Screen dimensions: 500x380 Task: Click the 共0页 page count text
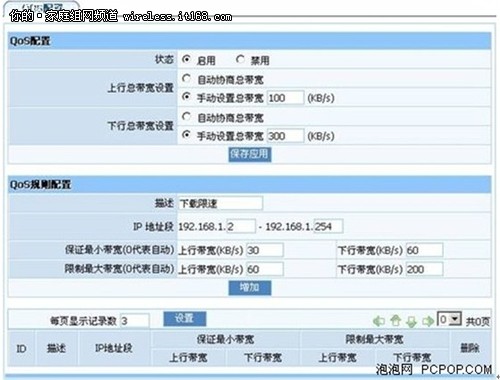tap(478, 321)
